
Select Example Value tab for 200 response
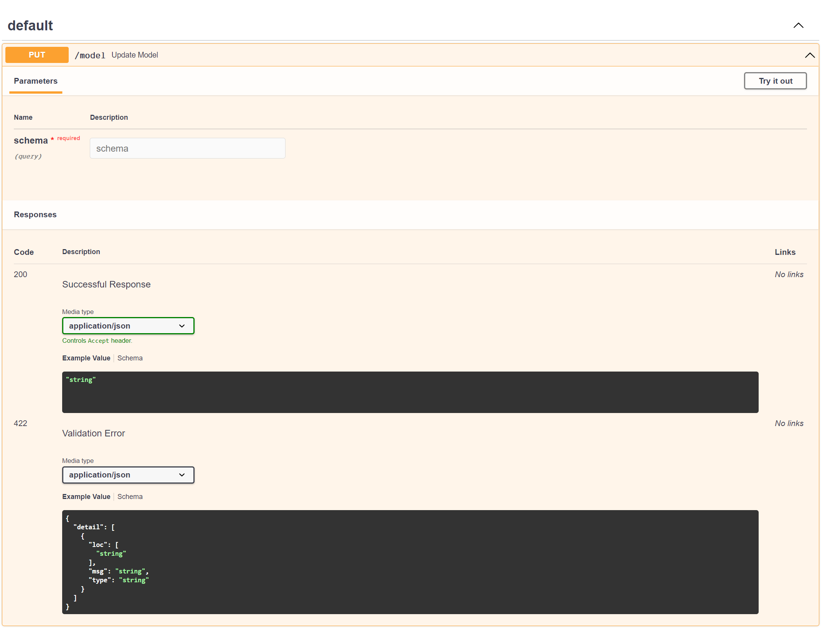click(86, 358)
